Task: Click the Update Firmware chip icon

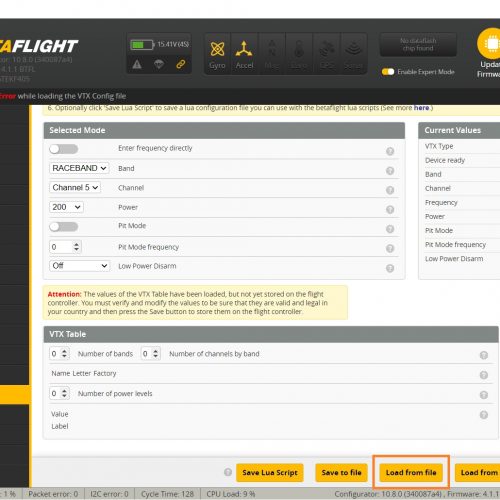Action: (492, 44)
